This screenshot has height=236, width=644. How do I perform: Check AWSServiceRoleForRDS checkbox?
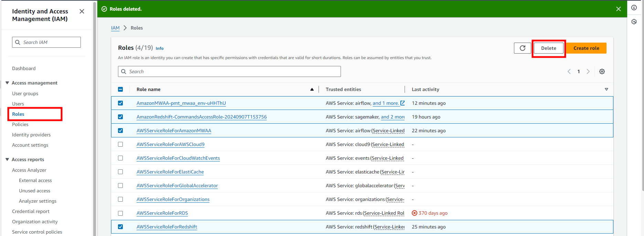(x=120, y=213)
